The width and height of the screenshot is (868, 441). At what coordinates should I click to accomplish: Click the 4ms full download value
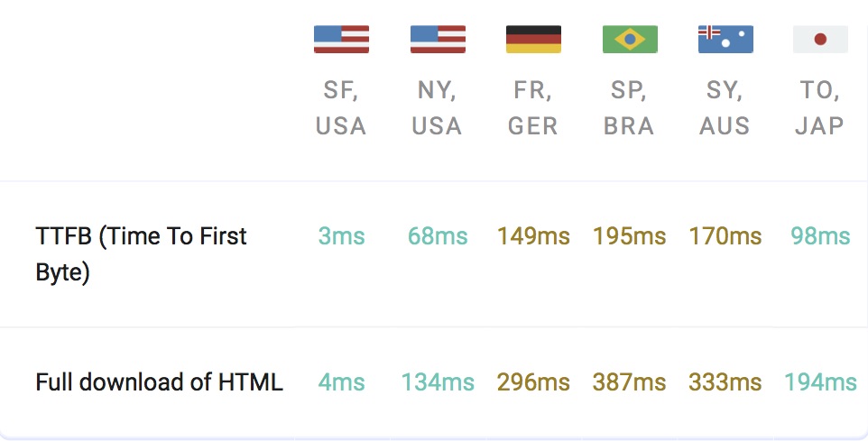(342, 382)
